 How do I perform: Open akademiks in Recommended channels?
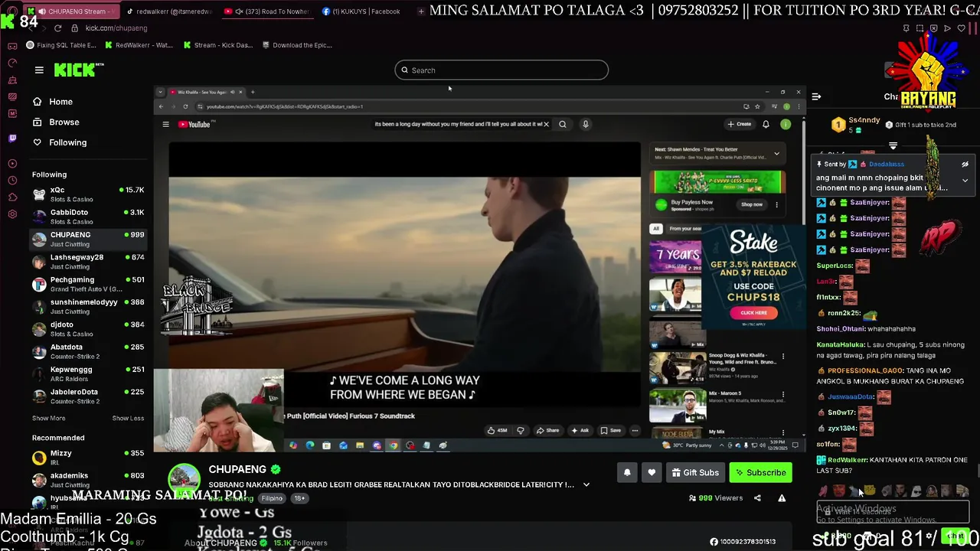88,480
